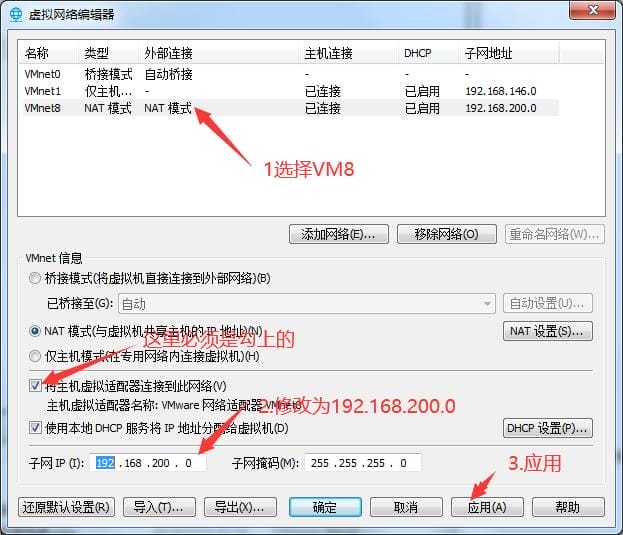The height and width of the screenshot is (535, 623).
Task: Click into the 子网 IP input field
Action: [x=150, y=463]
